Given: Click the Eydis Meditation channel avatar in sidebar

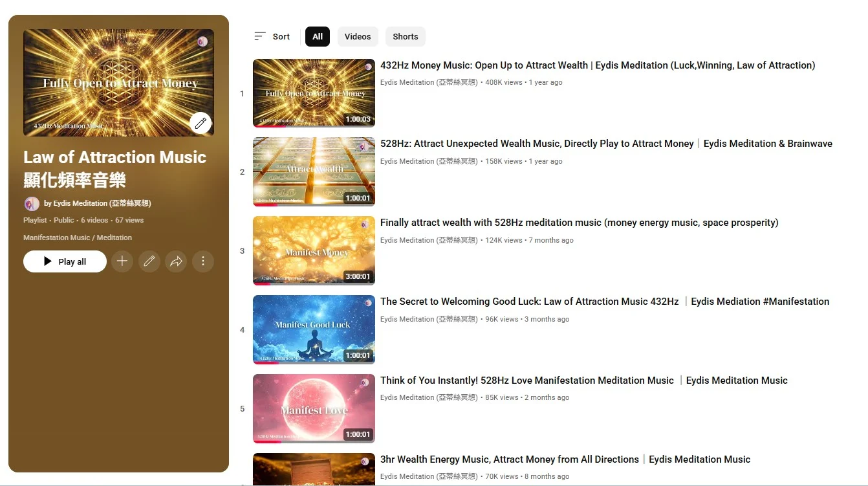Looking at the screenshot, I should coord(32,203).
